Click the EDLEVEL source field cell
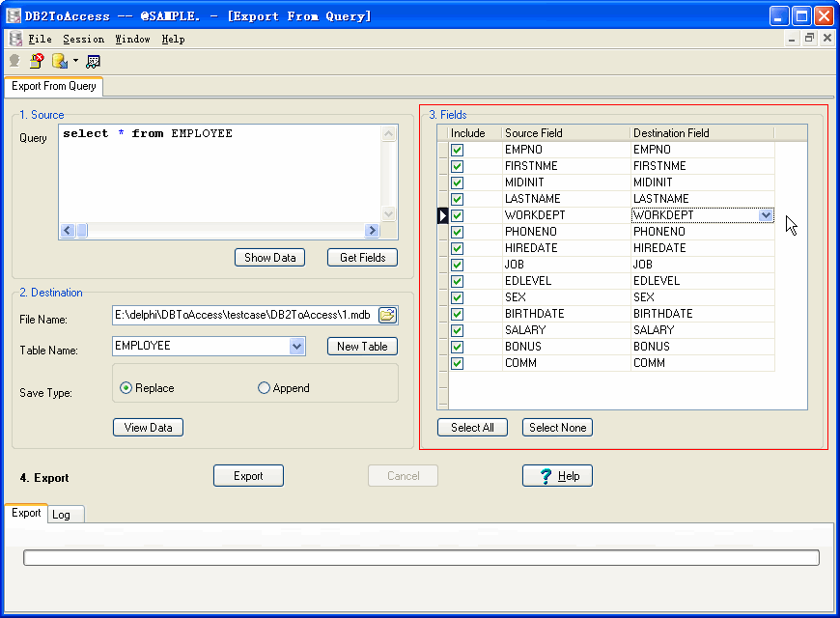The image size is (840, 618). coord(566,281)
